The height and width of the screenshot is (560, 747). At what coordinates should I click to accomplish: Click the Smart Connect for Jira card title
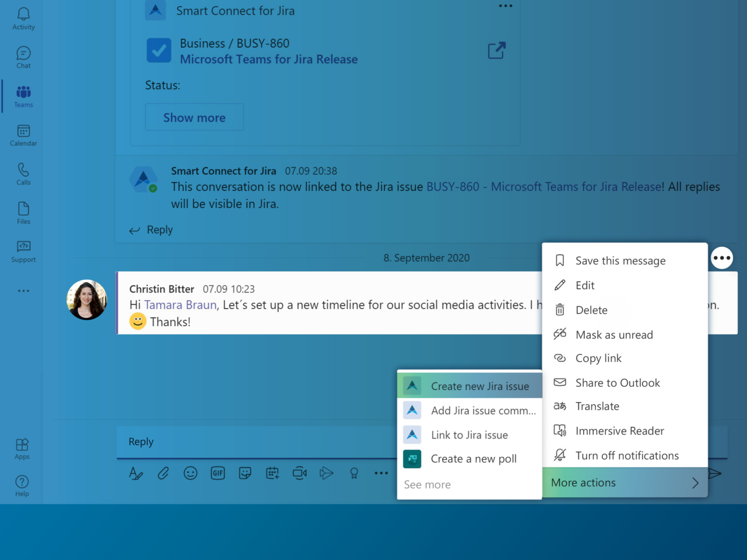click(236, 11)
